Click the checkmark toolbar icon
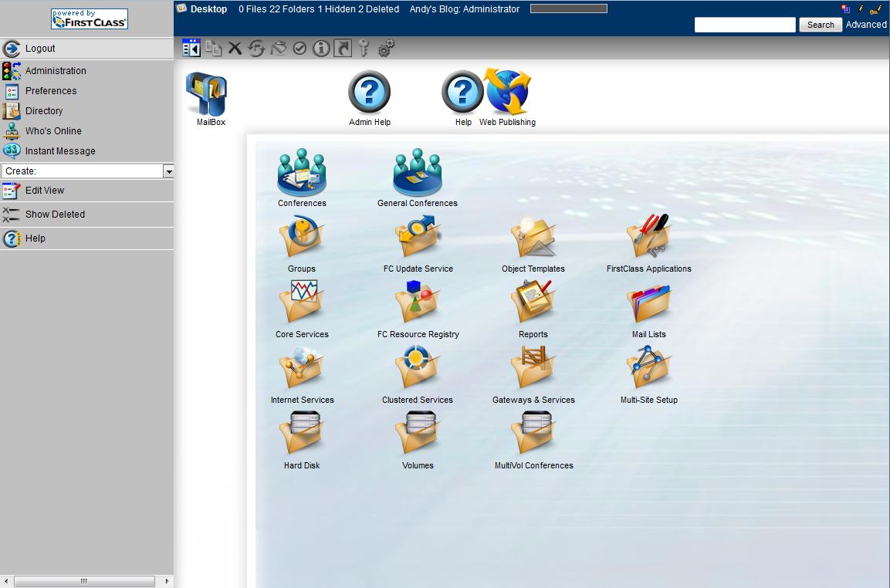This screenshot has height=588, width=890. point(299,49)
